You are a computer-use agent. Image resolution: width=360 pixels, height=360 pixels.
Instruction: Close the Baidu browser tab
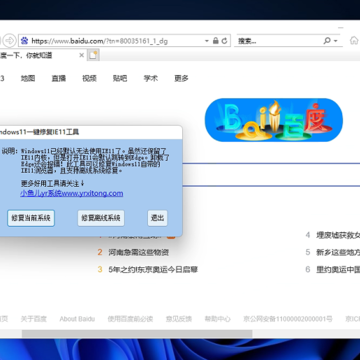(x=81, y=55)
